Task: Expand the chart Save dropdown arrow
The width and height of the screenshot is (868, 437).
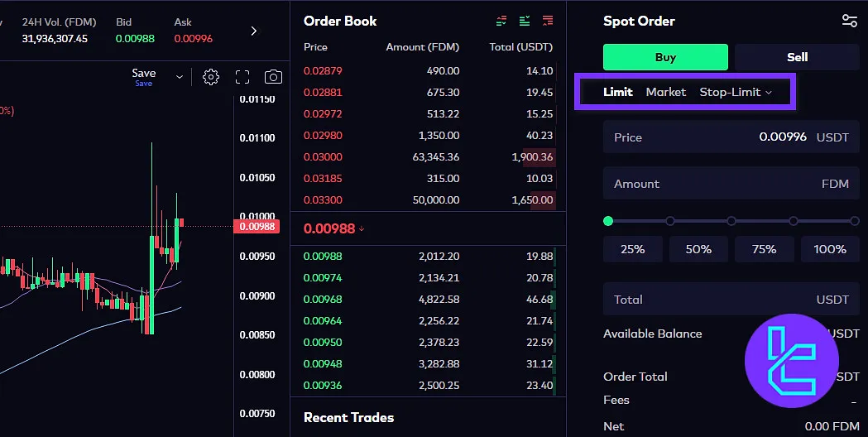Action: (180, 77)
